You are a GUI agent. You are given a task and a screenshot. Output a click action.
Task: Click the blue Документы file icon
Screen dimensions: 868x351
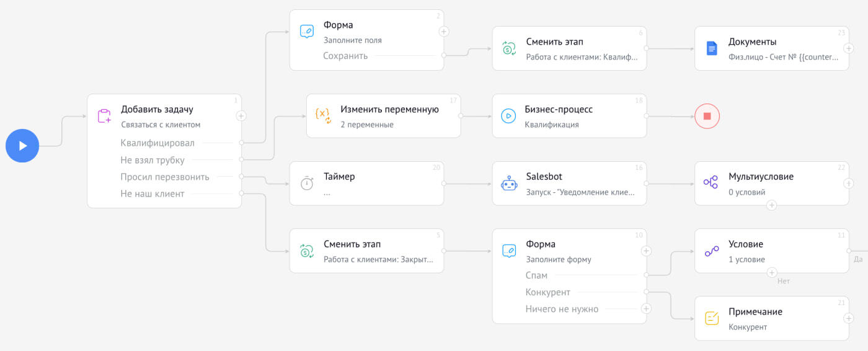[712, 48]
